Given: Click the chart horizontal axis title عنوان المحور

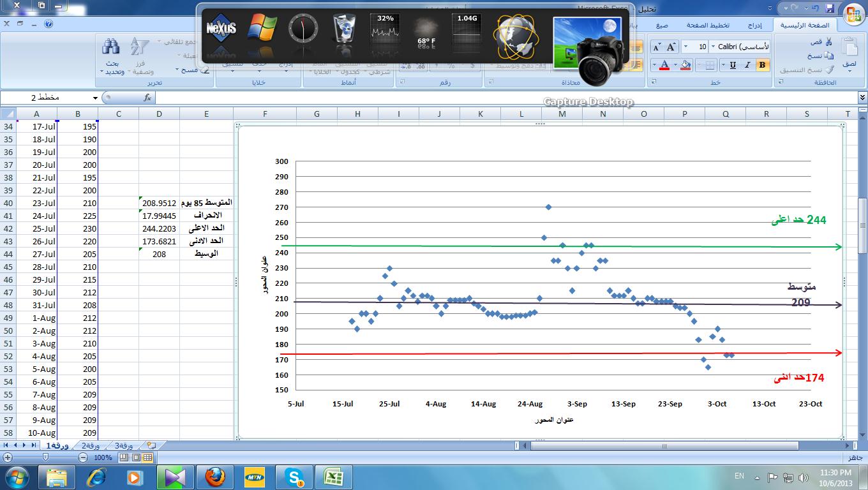Looking at the screenshot, I should coord(553,420).
